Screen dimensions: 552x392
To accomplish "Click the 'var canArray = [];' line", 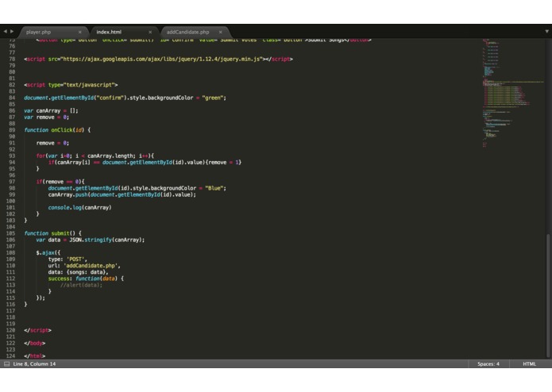I will 51,111.
